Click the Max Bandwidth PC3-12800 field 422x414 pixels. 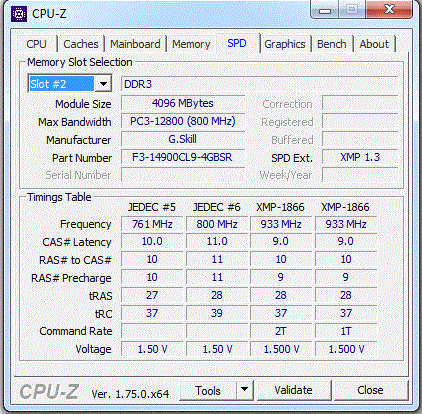(x=183, y=121)
